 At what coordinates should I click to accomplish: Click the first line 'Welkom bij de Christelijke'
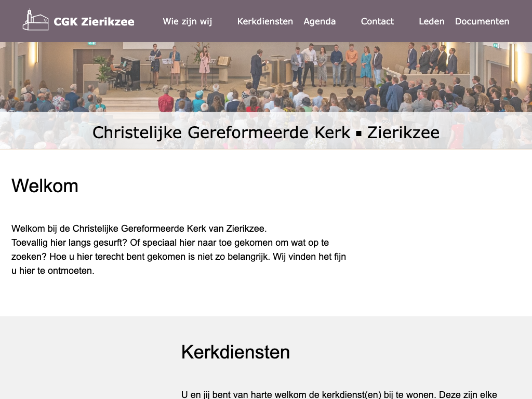point(139,229)
